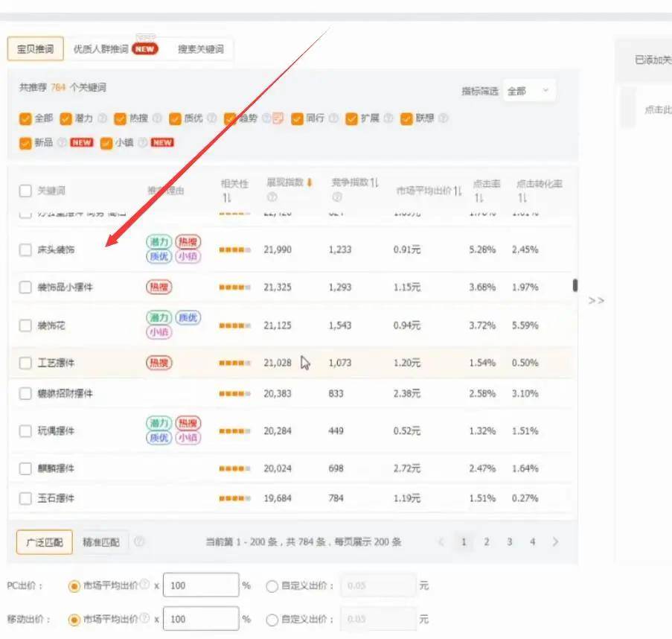Switch to the 搜索关键词 tab
Image resolution: width=672 pixels, height=639 pixels.
(200, 49)
